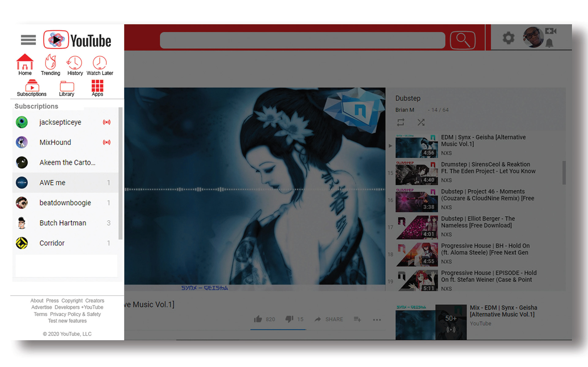The image size is (588, 367).
Task: Click the search magnifier button
Action: point(462,40)
